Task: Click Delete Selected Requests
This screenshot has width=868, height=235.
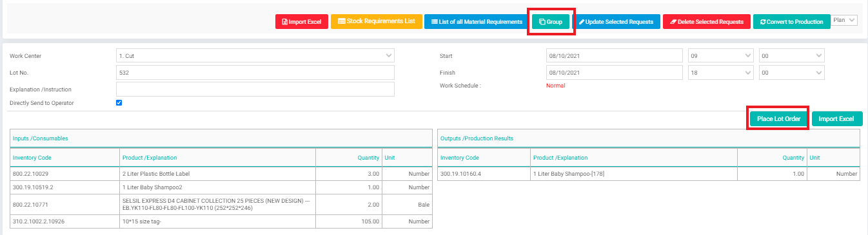Action: [706, 22]
